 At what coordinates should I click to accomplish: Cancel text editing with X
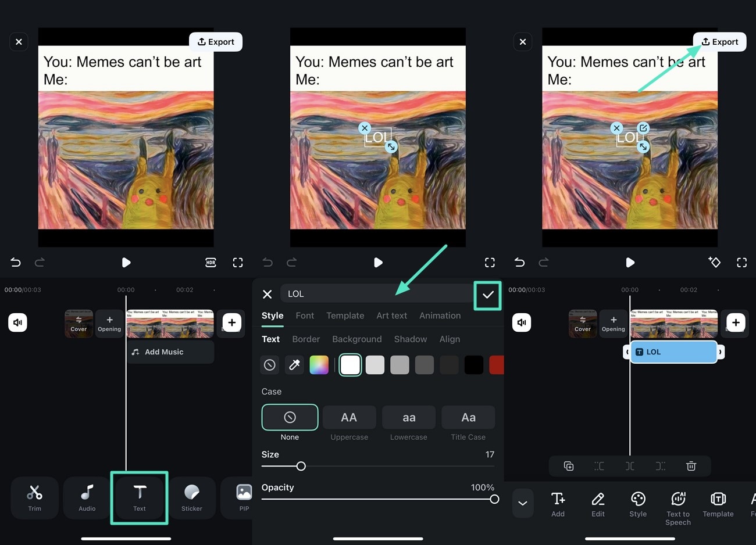(268, 294)
